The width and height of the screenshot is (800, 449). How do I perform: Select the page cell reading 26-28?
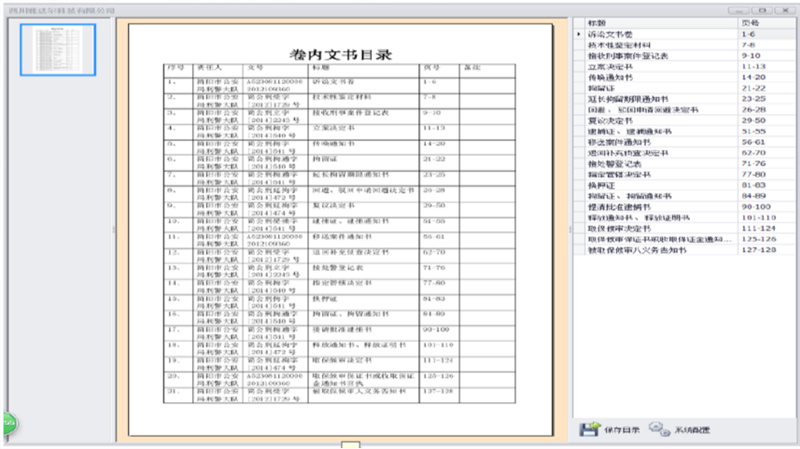pyautogui.click(x=766, y=110)
